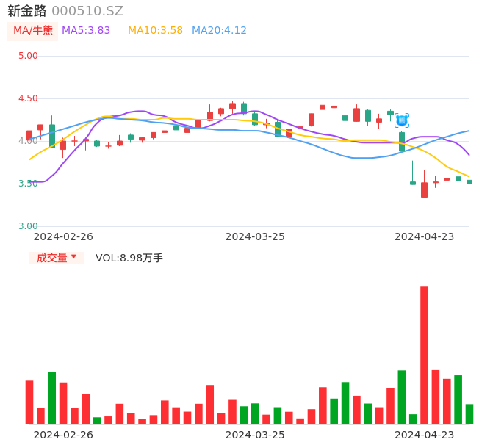This screenshot has height=445, width=504.
Task: Click the stock name 新金路
Action: (27, 11)
